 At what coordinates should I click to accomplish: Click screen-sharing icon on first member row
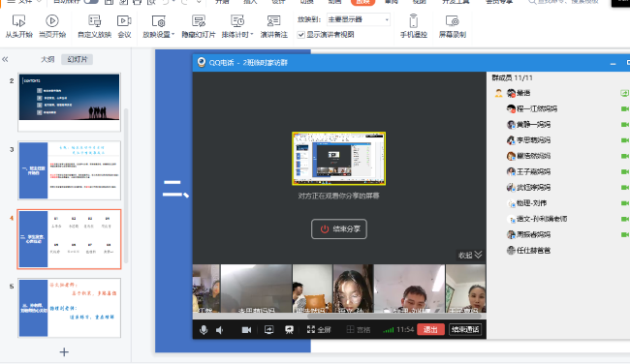(625, 93)
